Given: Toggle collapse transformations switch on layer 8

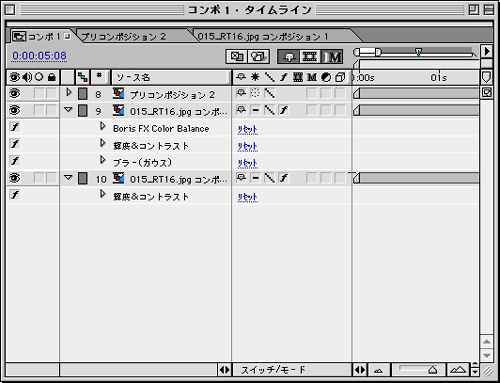Looking at the screenshot, I should click(255, 93).
